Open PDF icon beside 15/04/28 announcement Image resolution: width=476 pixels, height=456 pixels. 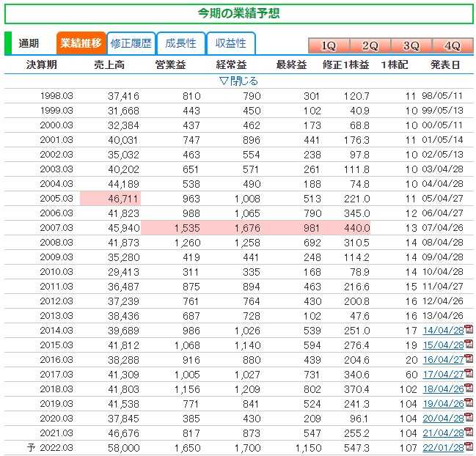(467, 345)
